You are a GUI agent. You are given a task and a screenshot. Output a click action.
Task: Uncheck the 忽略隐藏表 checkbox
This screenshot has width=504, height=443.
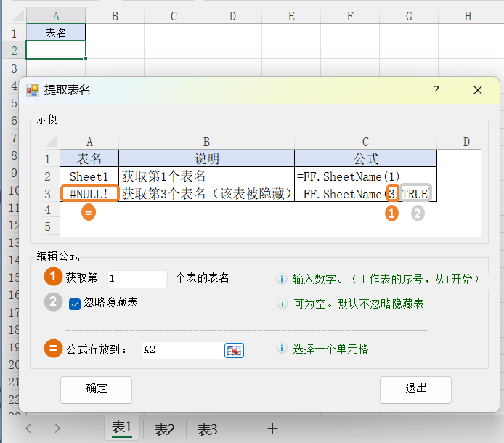[x=75, y=304]
